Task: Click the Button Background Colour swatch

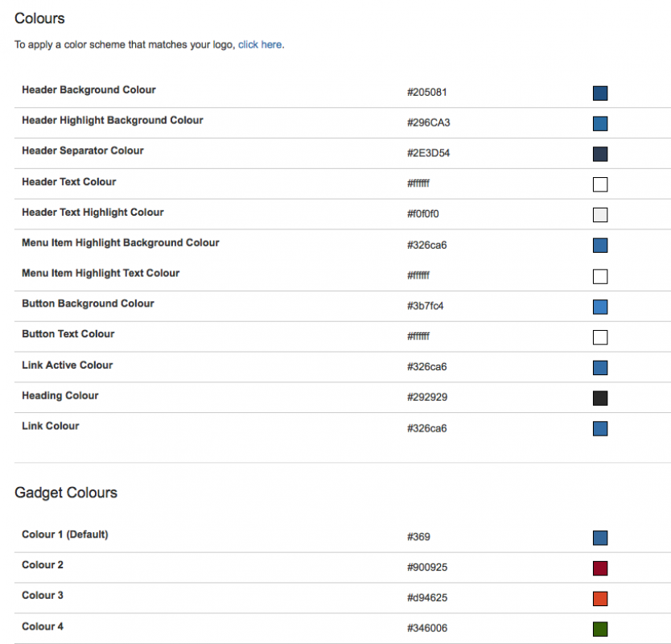Action: 599,307
